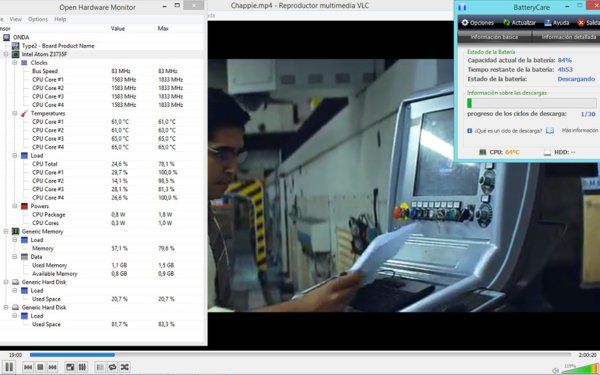Collapse the Data group under Generic Memory

[x=15, y=257]
